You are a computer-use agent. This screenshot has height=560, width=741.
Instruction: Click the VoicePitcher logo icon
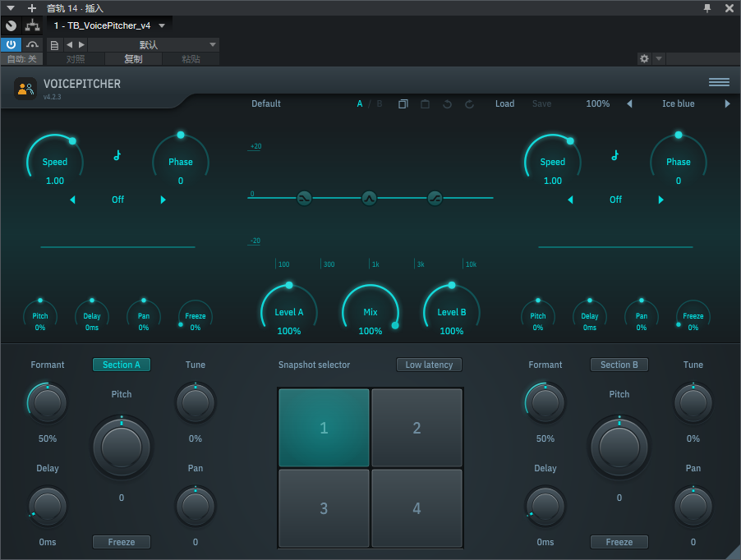click(x=25, y=89)
